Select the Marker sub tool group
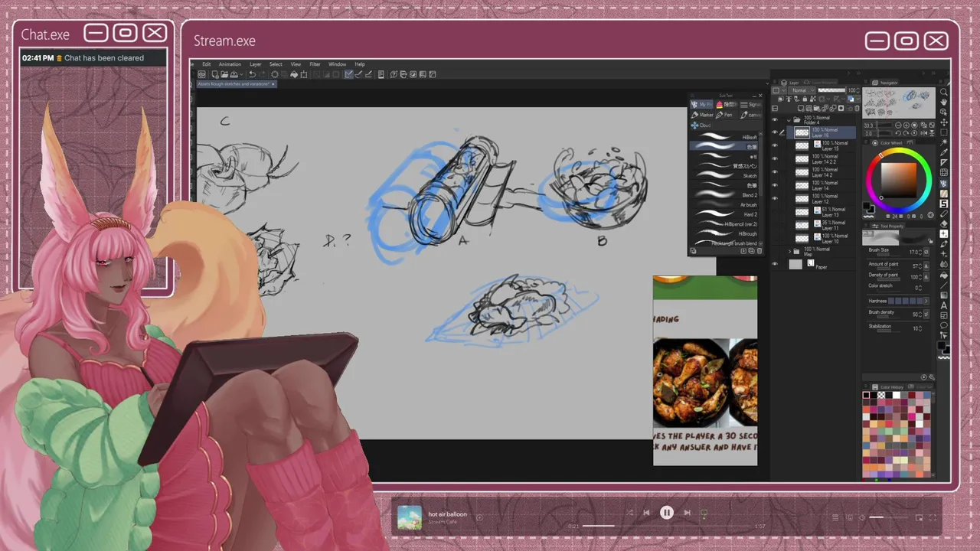980x551 pixels. point(702,115)
